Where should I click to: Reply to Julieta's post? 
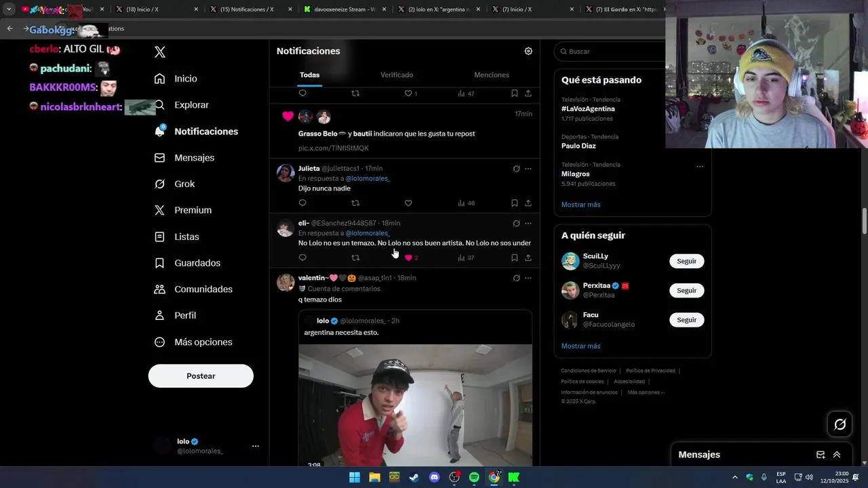click(x=302, y=203)
